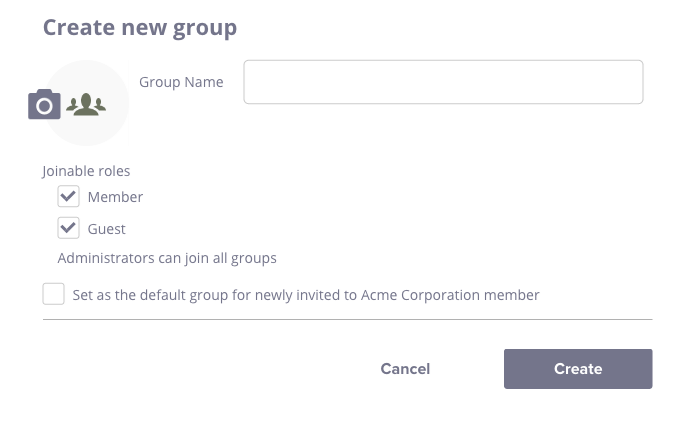This screenshot has height=428, width=688.
Task: Click the "Joinable roles" section label
Action: 86,171
